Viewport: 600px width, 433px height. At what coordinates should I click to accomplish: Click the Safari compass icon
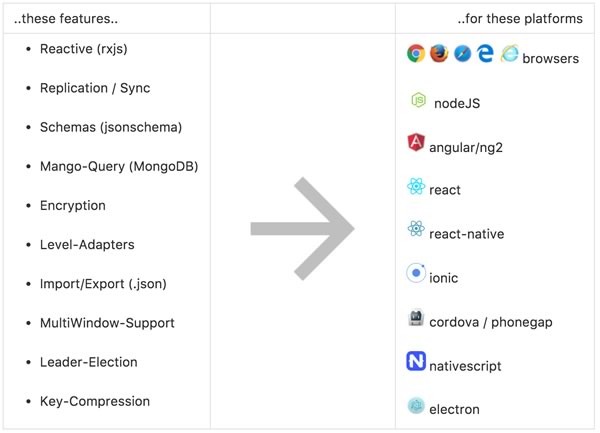point(462,53)
